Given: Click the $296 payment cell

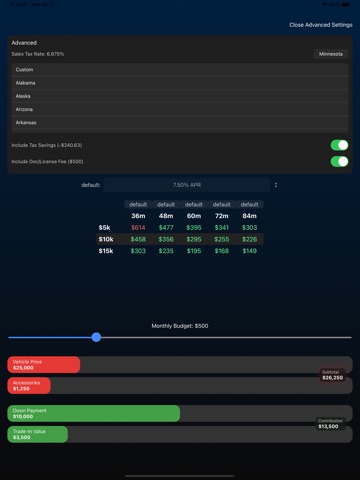Looking at the screenshot, I should pyautogui.click(x=194, y=239).
